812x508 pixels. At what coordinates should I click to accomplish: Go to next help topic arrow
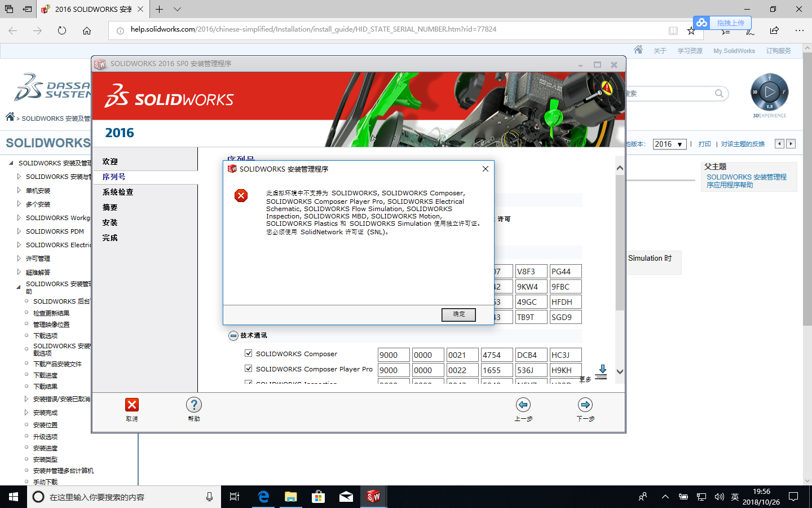tap(791, 144)
